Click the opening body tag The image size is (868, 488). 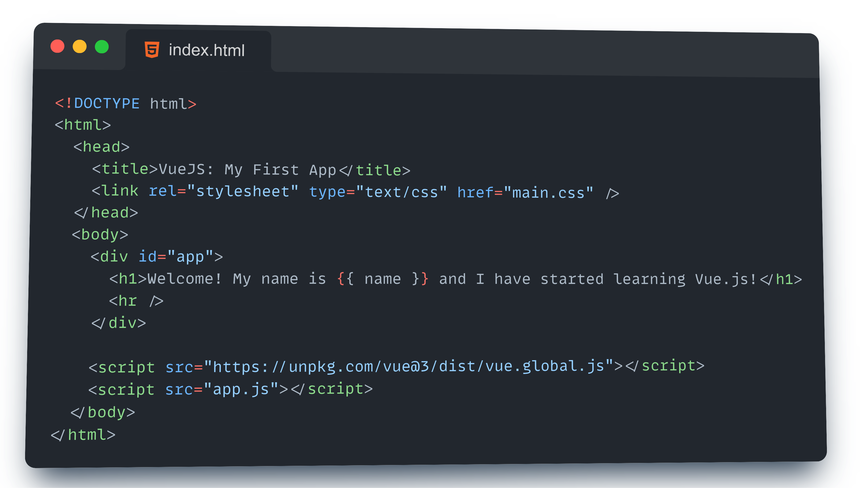click(x=100, y=234)
